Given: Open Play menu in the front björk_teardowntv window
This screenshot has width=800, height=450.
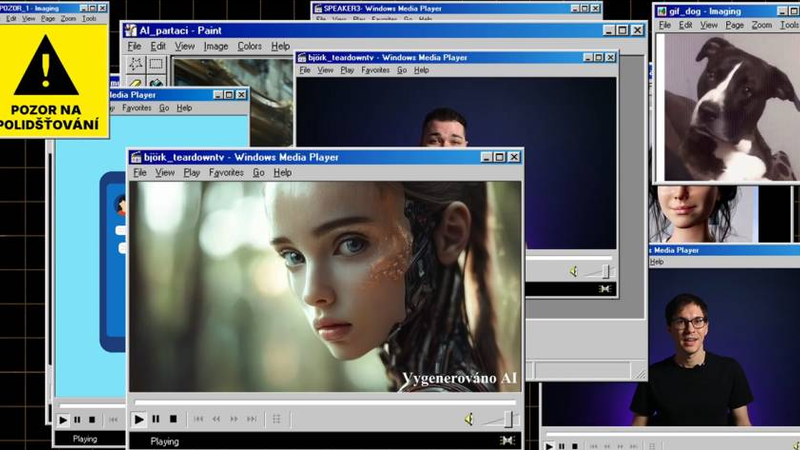Looking at the screenshot, I should 191,172.
